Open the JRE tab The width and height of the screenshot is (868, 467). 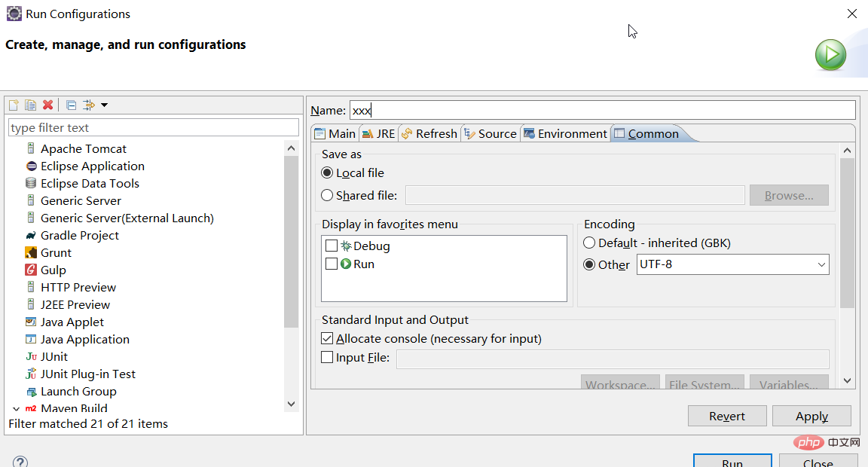coord(379,134)
